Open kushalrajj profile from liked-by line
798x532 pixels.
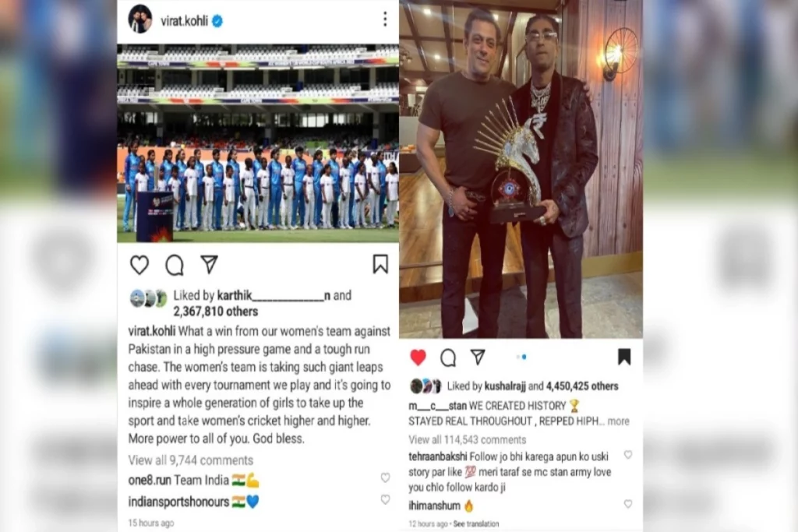[505, 386]
